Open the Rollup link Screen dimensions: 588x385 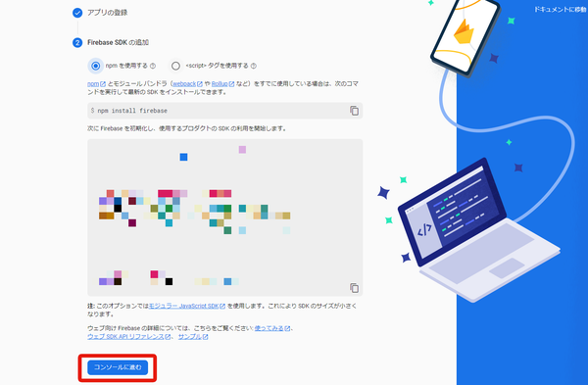(x=222, y=84)
